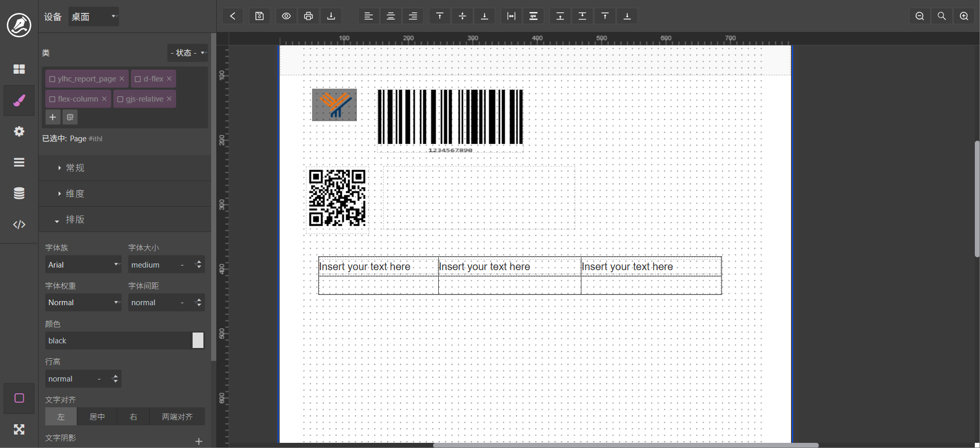Image resolution: width=980 pixels, height=448 pixels.
Task: Toggle the d-flex class checkbox
Action: point(138,79)
